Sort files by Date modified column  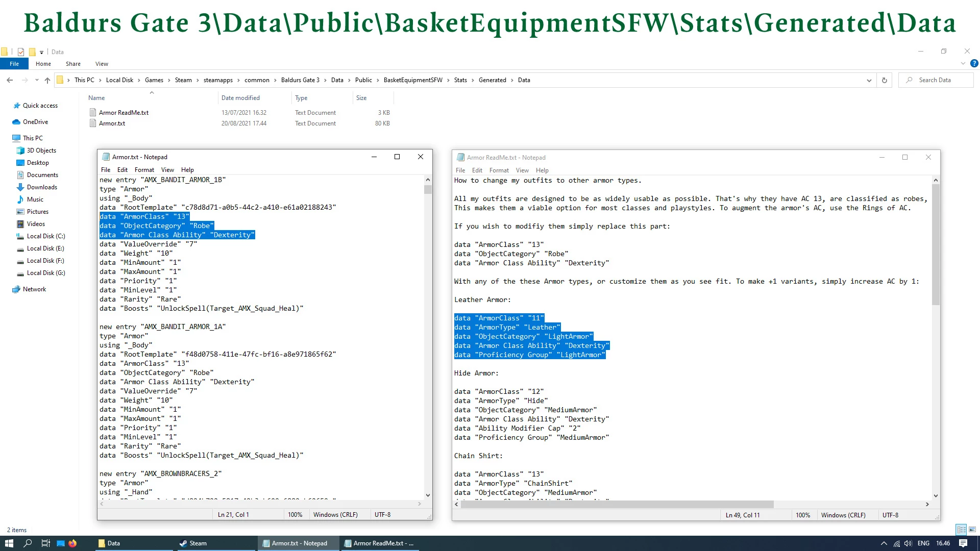pyautogui.click(x=240, y=98)
